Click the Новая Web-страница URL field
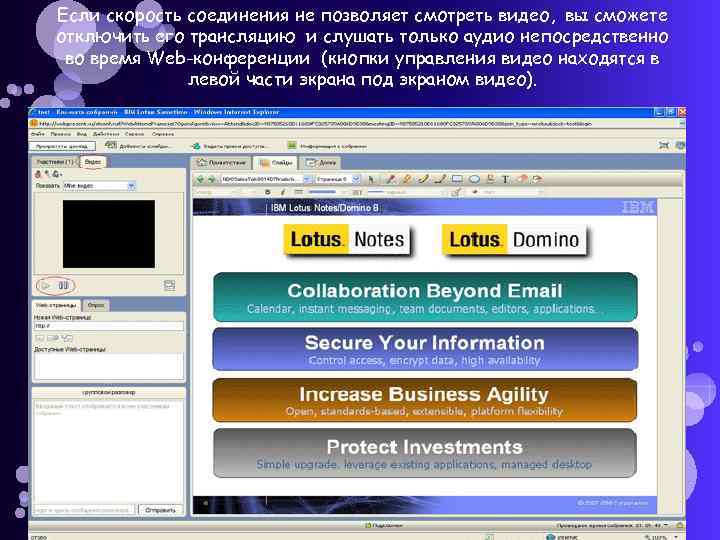The height and width of the screenshot is (540, 720). pyautogui.click(x=109, y=326)
